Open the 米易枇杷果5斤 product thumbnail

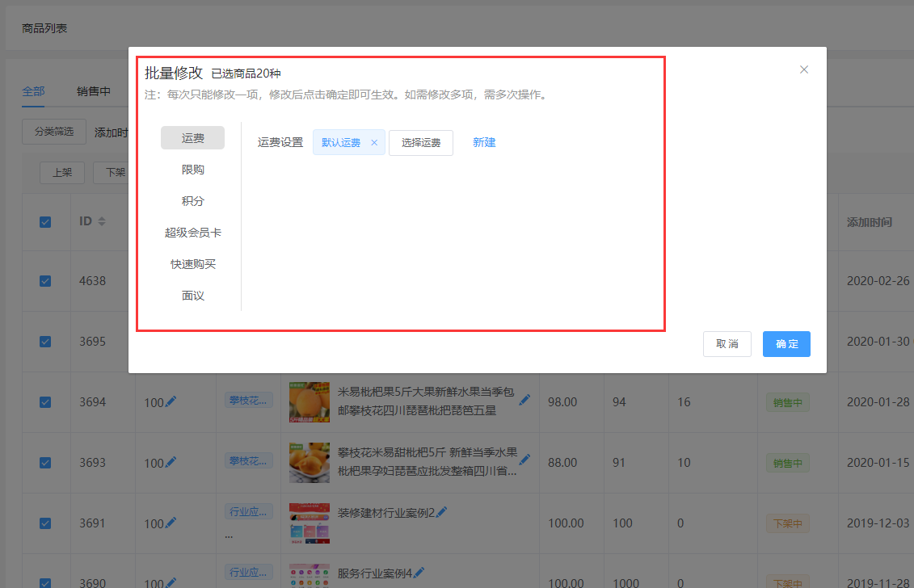pos(309,402)
